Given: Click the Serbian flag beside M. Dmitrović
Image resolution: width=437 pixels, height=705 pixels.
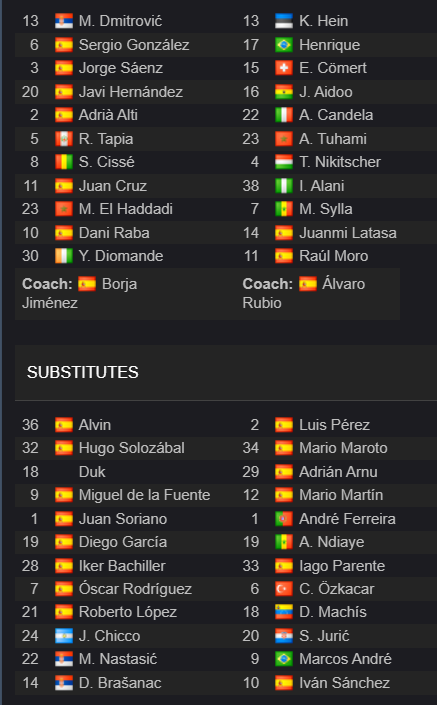Looking at the screenshot, I should point(64,21).
